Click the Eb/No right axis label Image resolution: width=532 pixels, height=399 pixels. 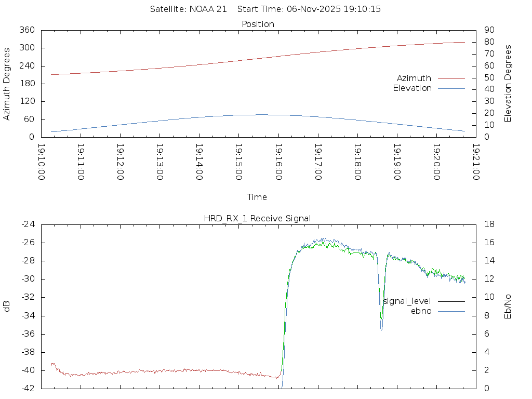(508, 306)
